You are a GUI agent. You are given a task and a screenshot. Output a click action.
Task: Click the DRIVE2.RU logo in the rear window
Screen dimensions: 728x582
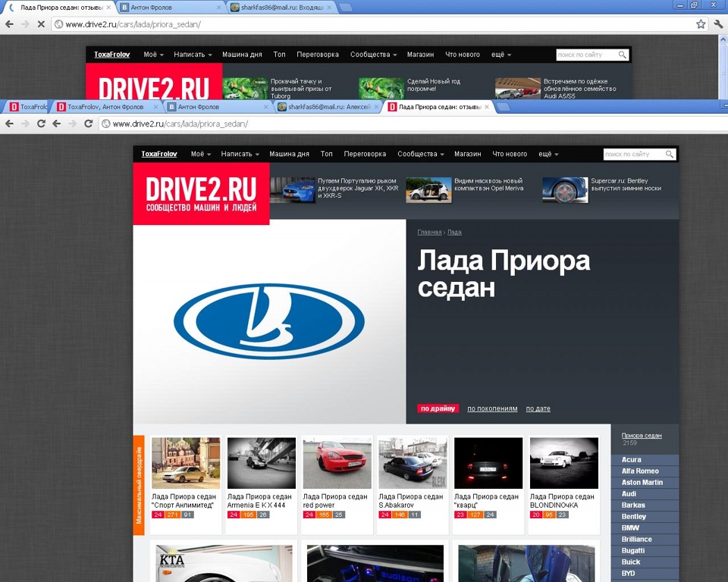[x=154, y=81]
